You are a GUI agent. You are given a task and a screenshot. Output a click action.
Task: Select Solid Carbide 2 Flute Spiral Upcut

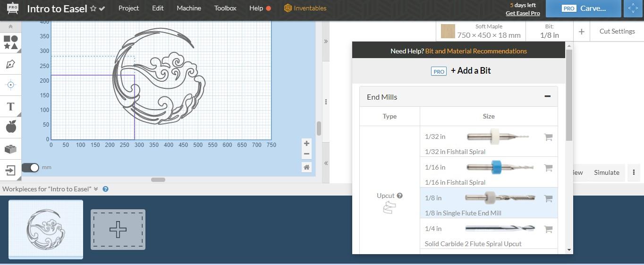click(489, 233)
